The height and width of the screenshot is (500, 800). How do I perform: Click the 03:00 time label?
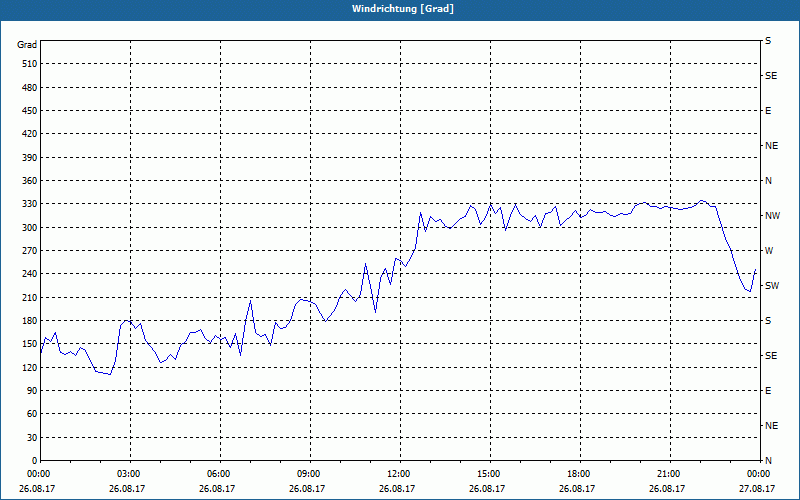129,474
